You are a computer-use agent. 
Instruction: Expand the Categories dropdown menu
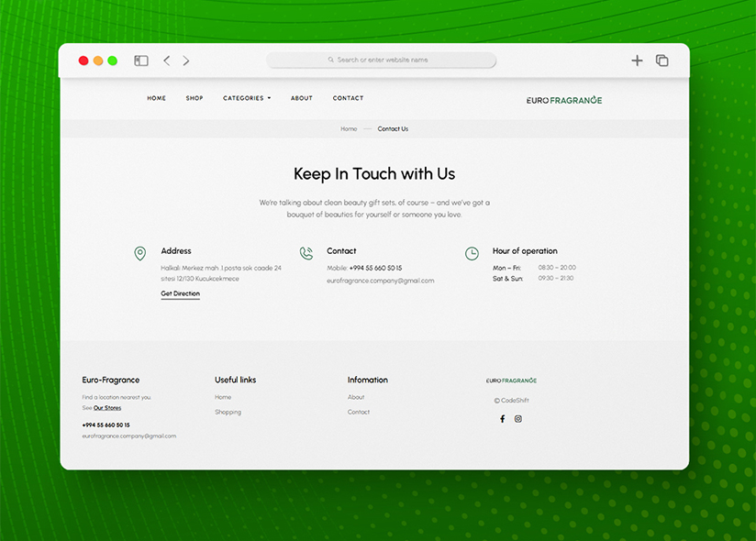coord(247,98)
